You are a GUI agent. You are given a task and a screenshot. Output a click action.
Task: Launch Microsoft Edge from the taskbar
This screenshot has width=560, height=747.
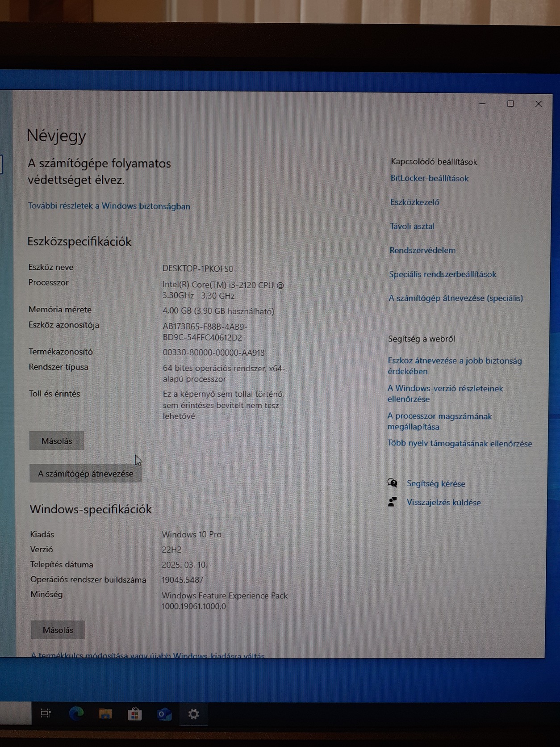(76, 713)
